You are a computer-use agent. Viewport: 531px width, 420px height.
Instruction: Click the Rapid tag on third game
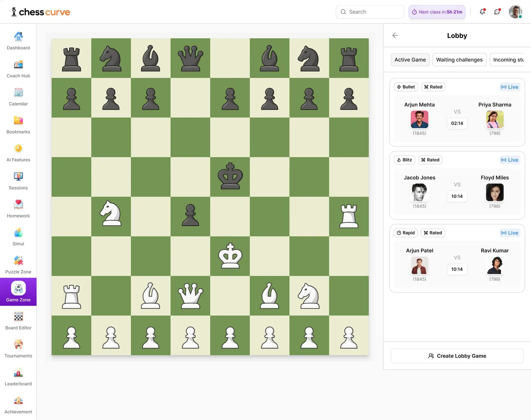tap(406, 233)
